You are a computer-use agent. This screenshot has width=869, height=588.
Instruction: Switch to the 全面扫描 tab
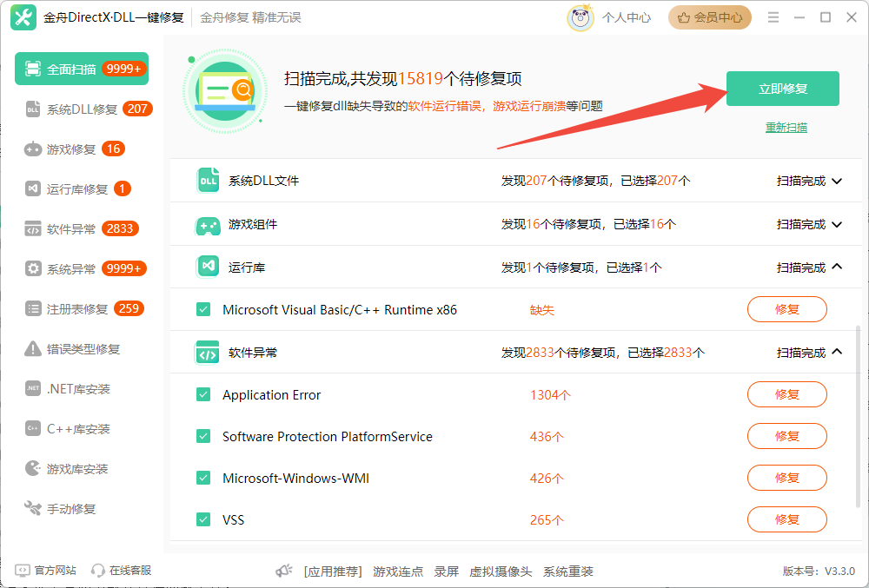(74, 68)
